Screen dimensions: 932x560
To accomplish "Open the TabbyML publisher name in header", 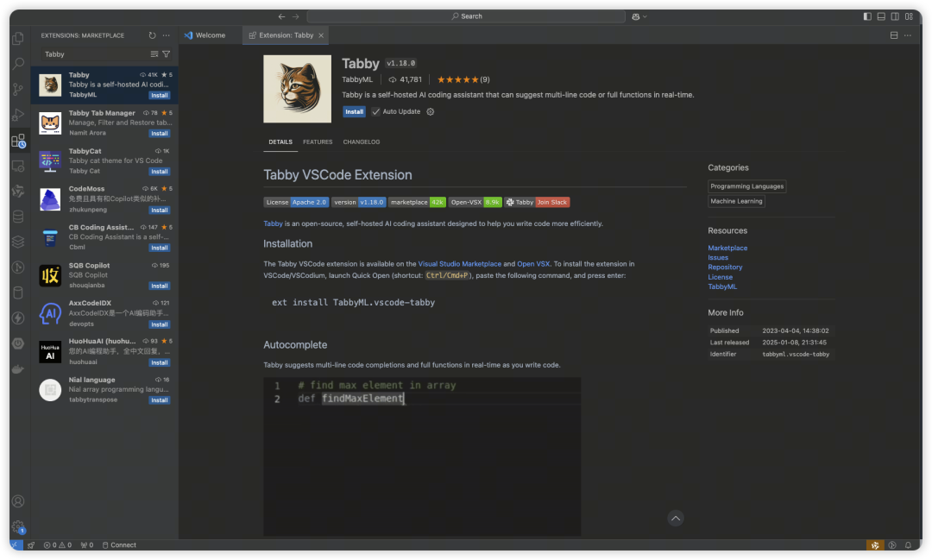I will pos(357,79).
